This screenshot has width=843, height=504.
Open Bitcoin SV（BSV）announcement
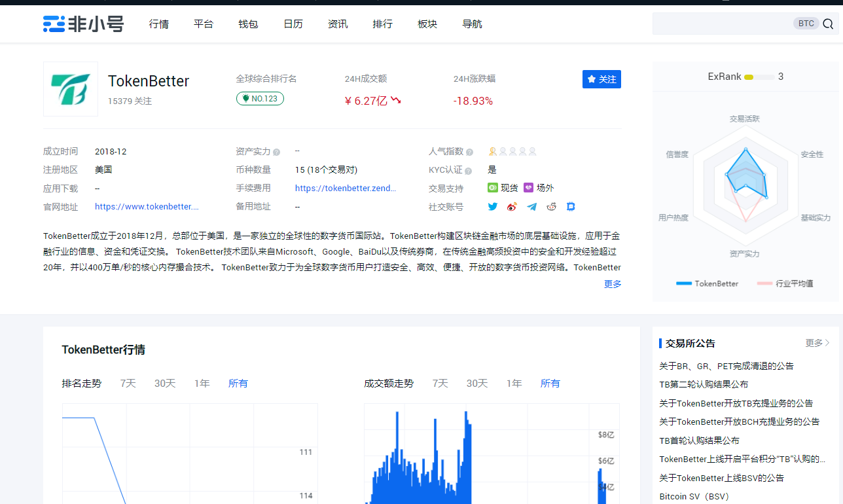pyautogui.click(x=694, y=496)
